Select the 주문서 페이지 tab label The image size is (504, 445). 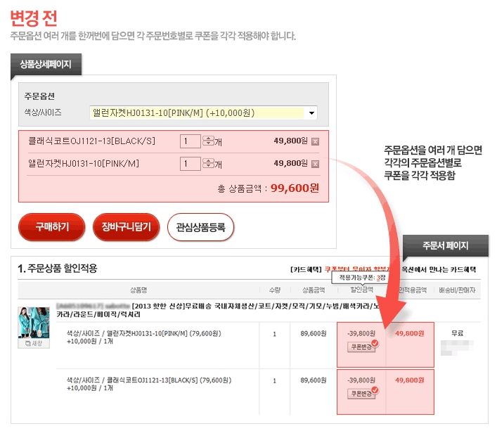click(445, 245)
